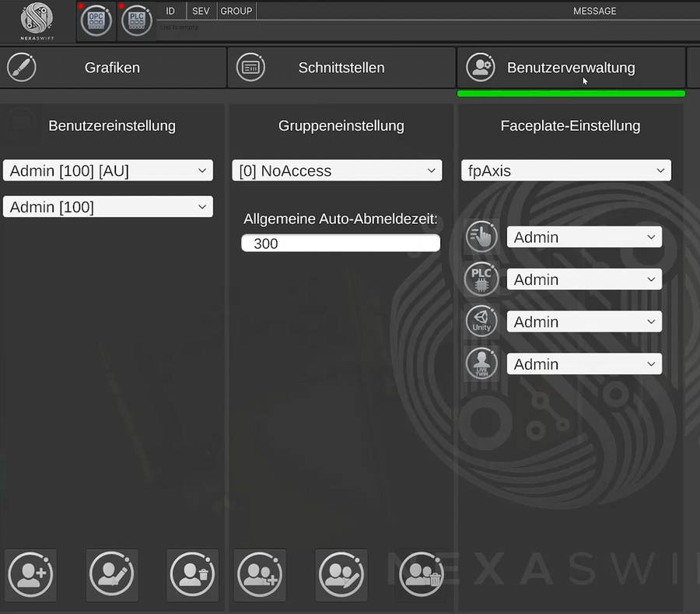Viewport: 700px width, 614px height.
Task: Edit the selected user group
Action: coord(341,575)
